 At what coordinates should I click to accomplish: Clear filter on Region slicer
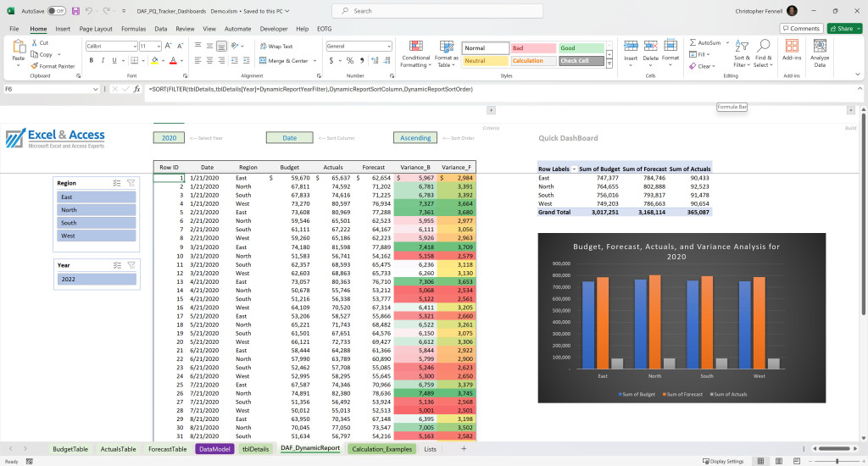point(131,183)
